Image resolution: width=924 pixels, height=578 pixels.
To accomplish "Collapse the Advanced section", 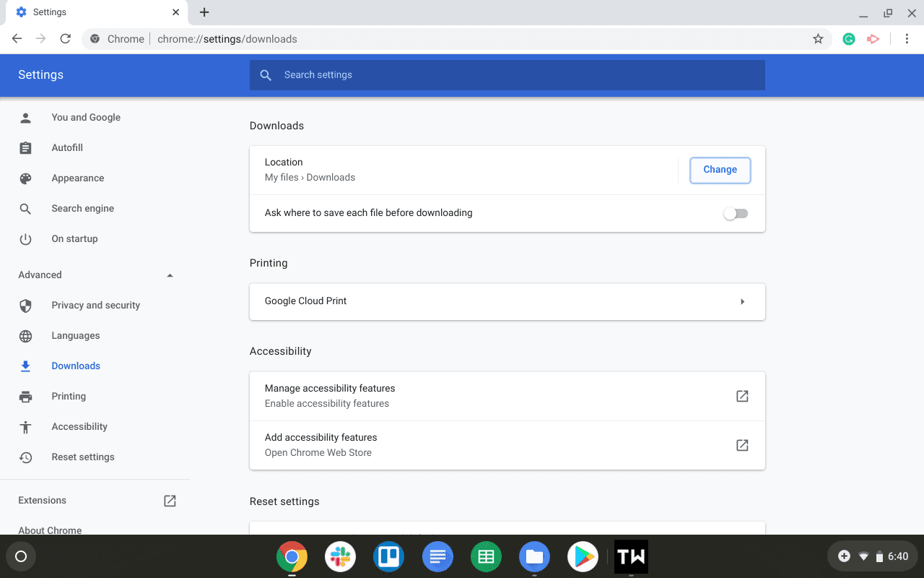I will (170, 275).
